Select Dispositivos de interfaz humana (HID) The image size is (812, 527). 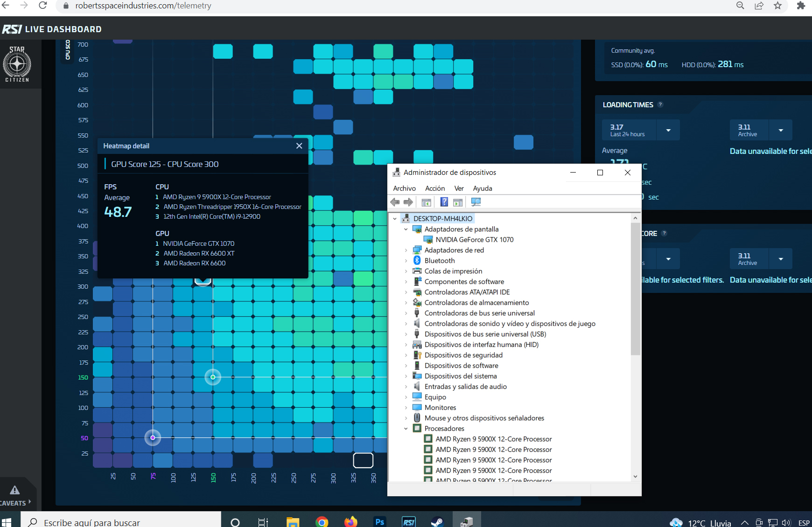click(x=481, y=344)
